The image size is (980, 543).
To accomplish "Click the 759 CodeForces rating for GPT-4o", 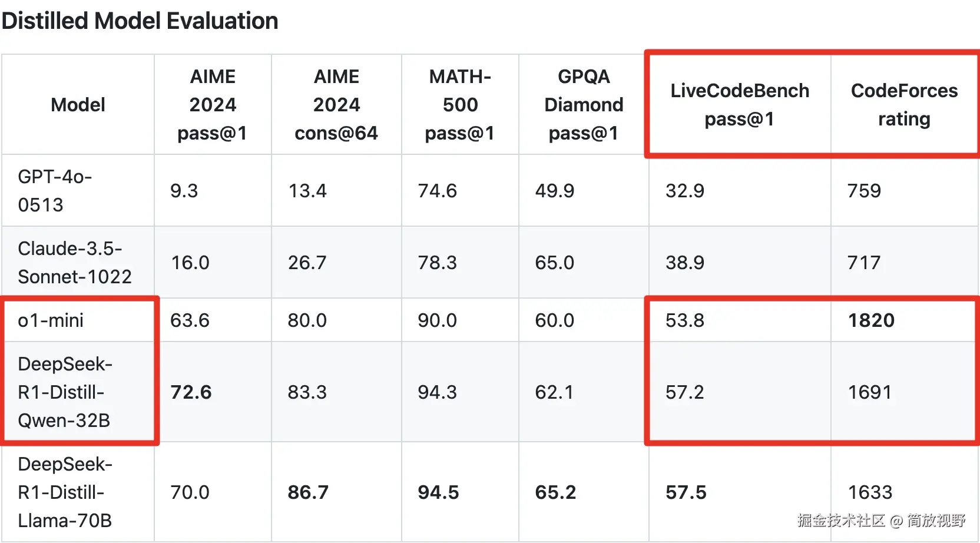I will (864, 191).
